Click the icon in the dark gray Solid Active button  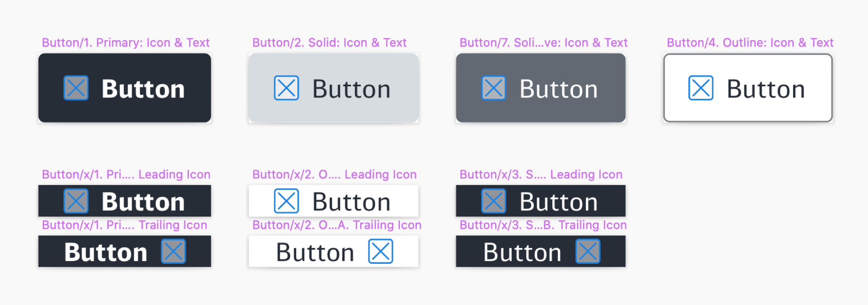493,88
